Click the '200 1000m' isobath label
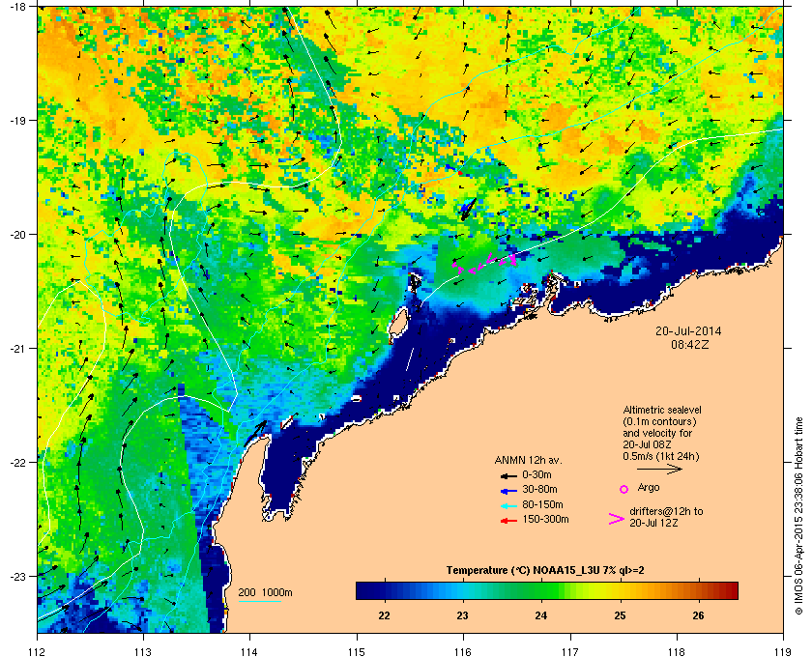Screen dimensions: 812x657 265,593
